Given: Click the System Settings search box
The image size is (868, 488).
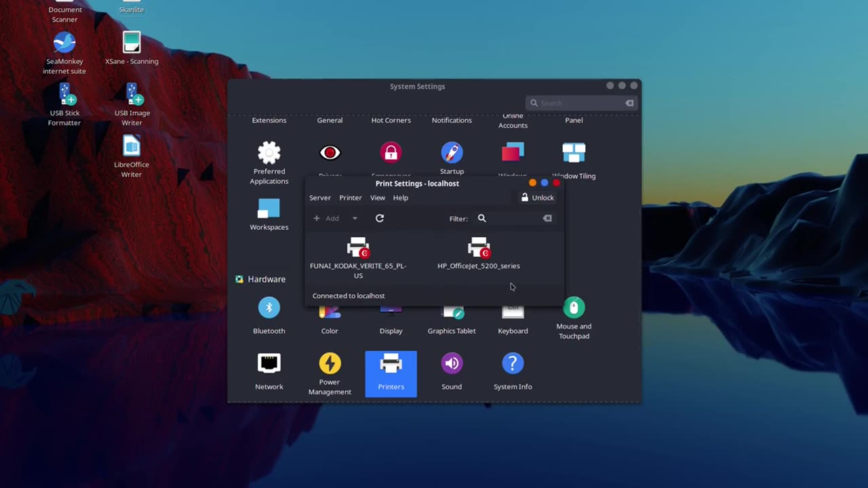Looking at the screenshot, I should [582, 103].
